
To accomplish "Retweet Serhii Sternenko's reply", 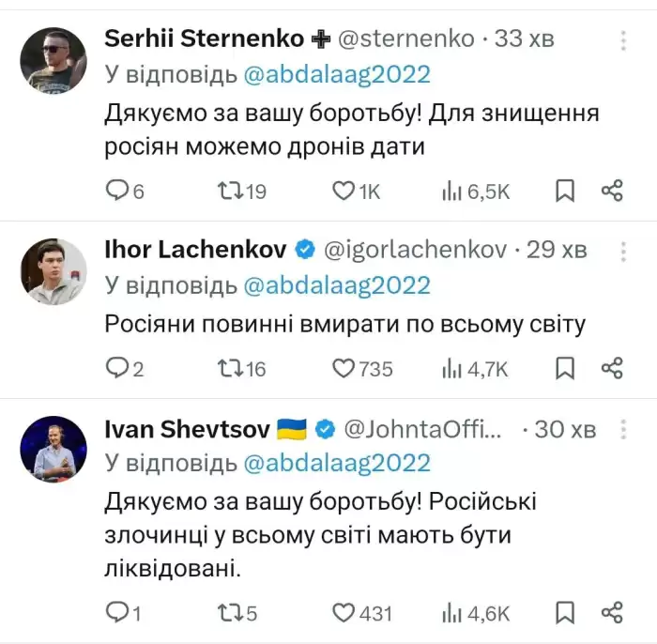I will pyautogui.click(x=242, y=192).
